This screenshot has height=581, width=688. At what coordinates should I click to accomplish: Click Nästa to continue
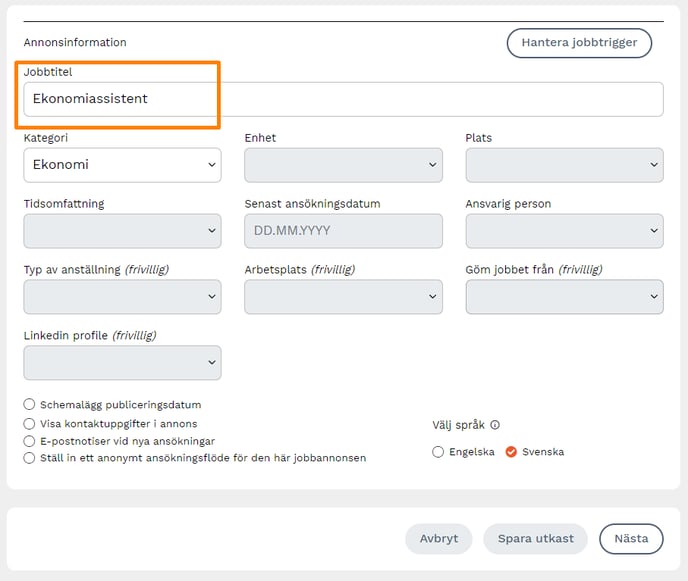631,538
